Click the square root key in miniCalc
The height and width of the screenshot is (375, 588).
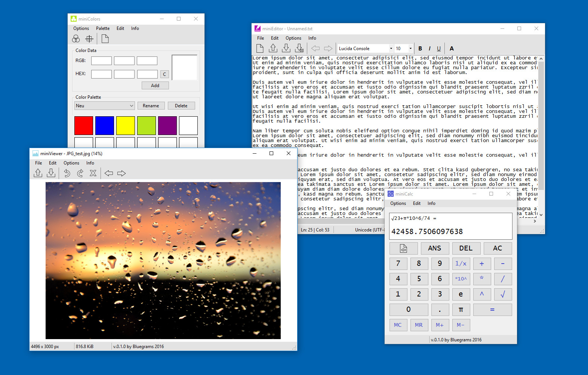pyautogui.click(x=503, y=294)
